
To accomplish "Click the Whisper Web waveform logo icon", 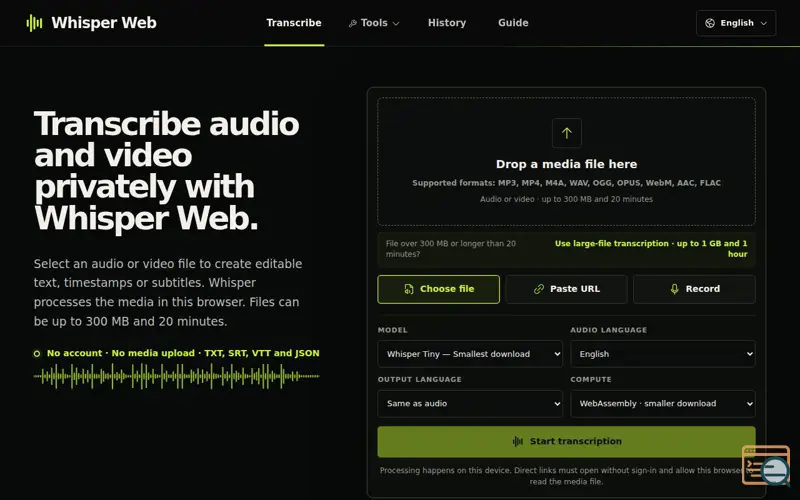I will (34, 23).
